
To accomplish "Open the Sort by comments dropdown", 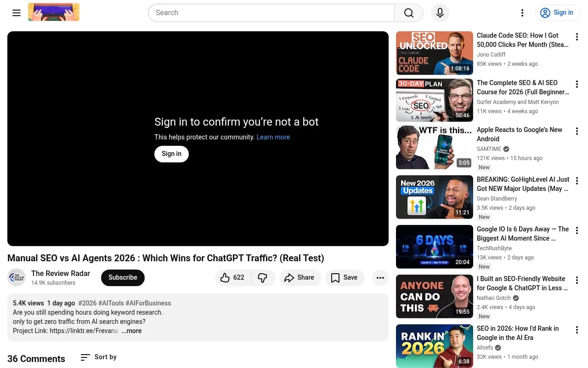I will coord(99,357).
